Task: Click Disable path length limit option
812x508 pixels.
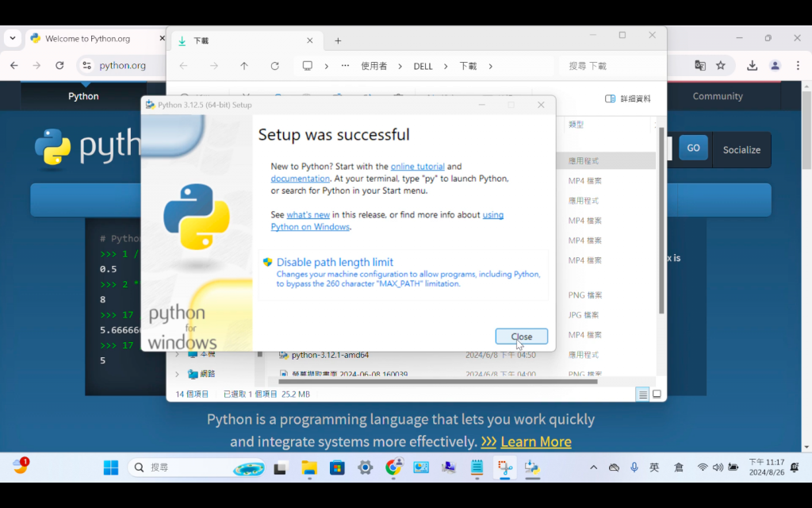Action: click(403, 275)
